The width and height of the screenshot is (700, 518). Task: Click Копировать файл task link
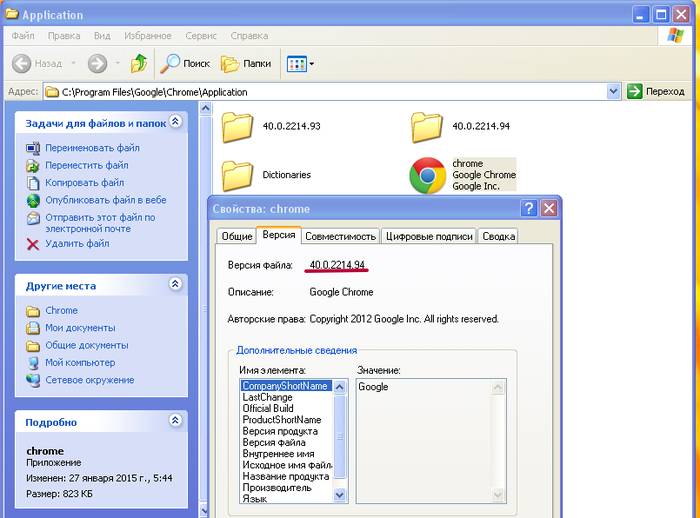click(85, 183)
